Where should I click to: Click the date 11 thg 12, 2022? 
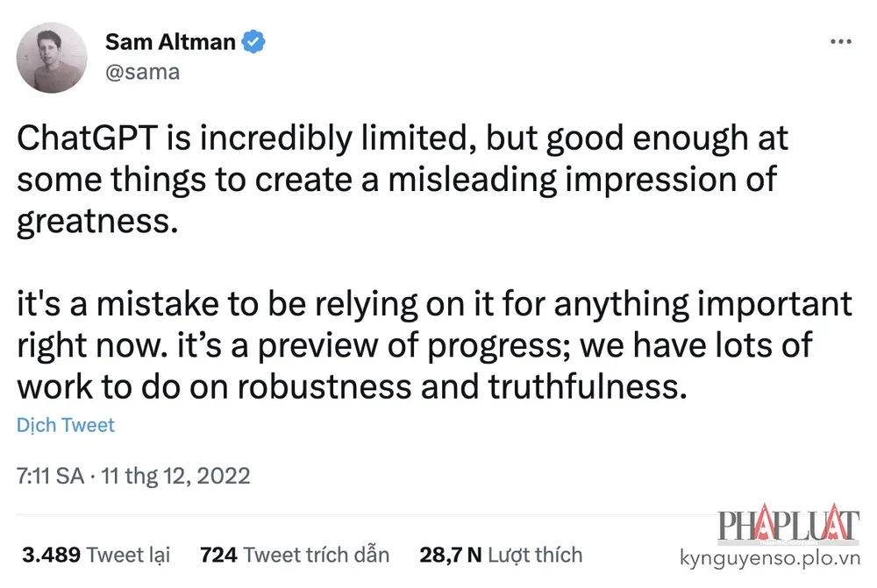pyautogui.click(x=175, y=476)
